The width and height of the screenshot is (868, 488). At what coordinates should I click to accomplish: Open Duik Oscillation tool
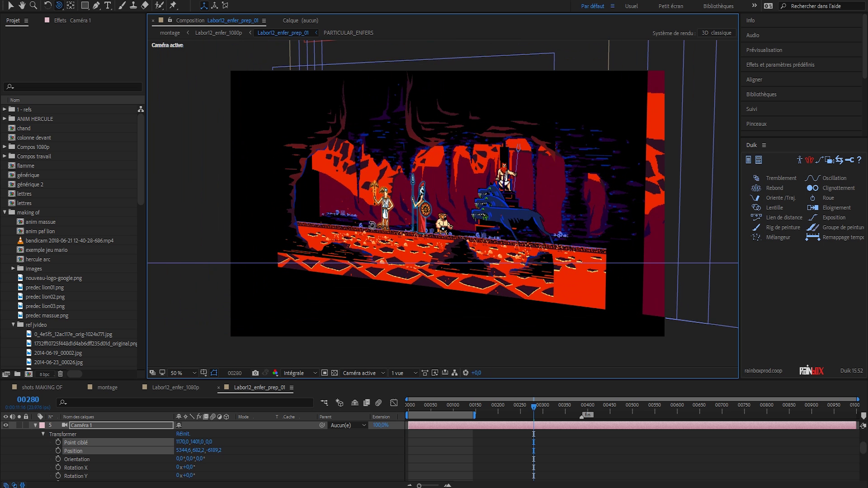pos(826,178)
